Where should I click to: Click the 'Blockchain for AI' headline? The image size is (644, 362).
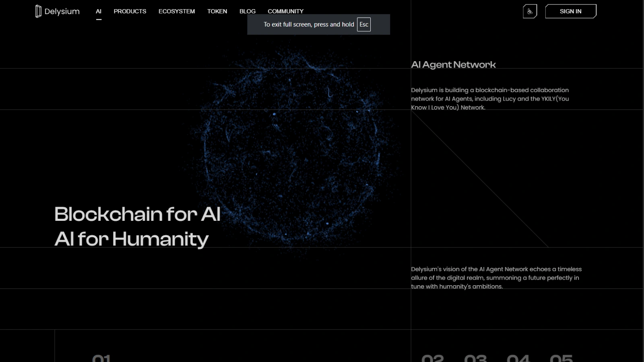coord(137,214)
